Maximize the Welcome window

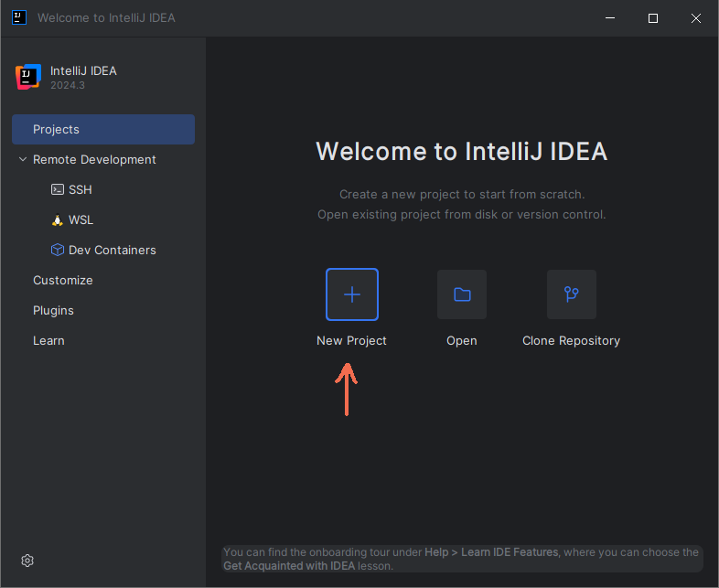pos(653,18)
